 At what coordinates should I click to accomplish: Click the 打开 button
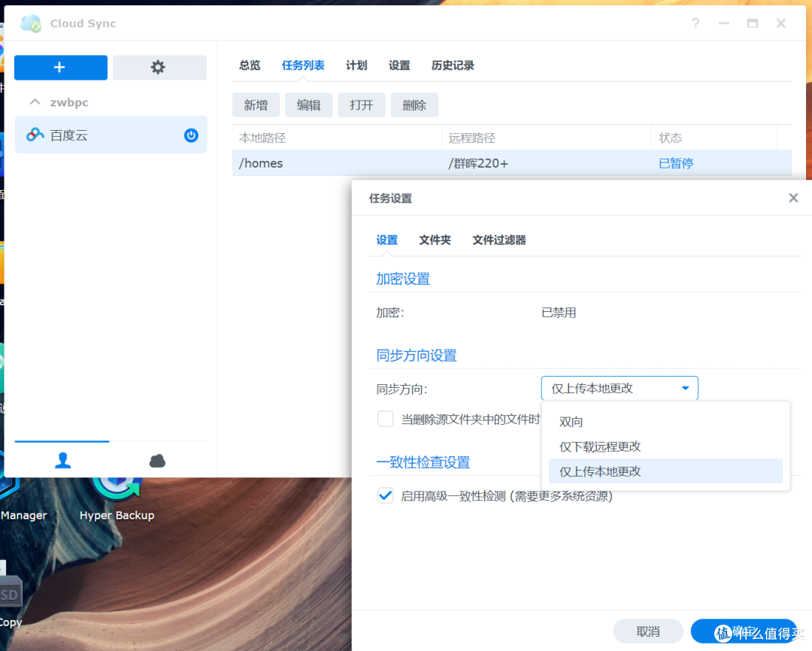point(362,105)
